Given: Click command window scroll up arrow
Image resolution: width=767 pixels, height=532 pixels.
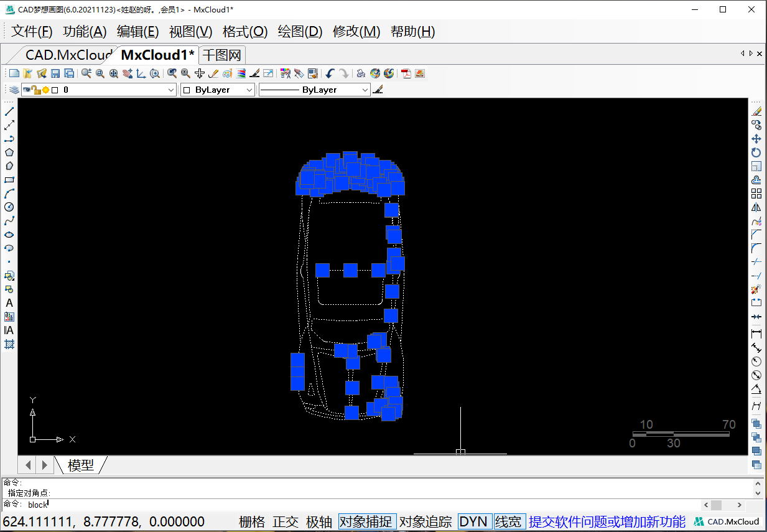Looking at the screenshot, I should [758, 483].
